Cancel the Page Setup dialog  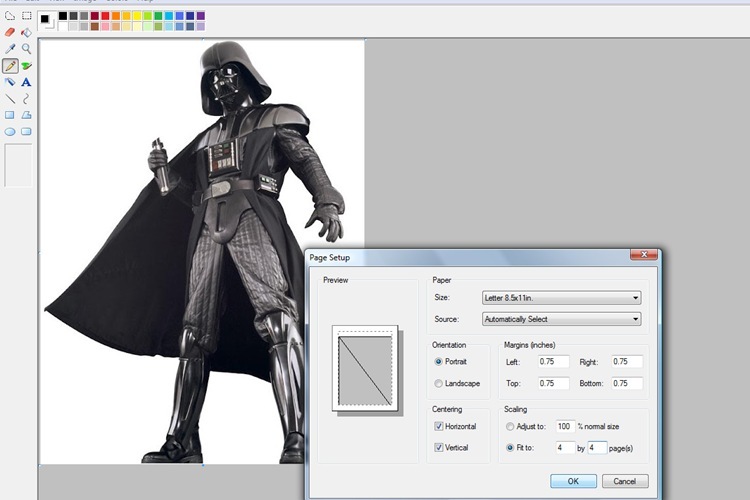coord(625,481)
